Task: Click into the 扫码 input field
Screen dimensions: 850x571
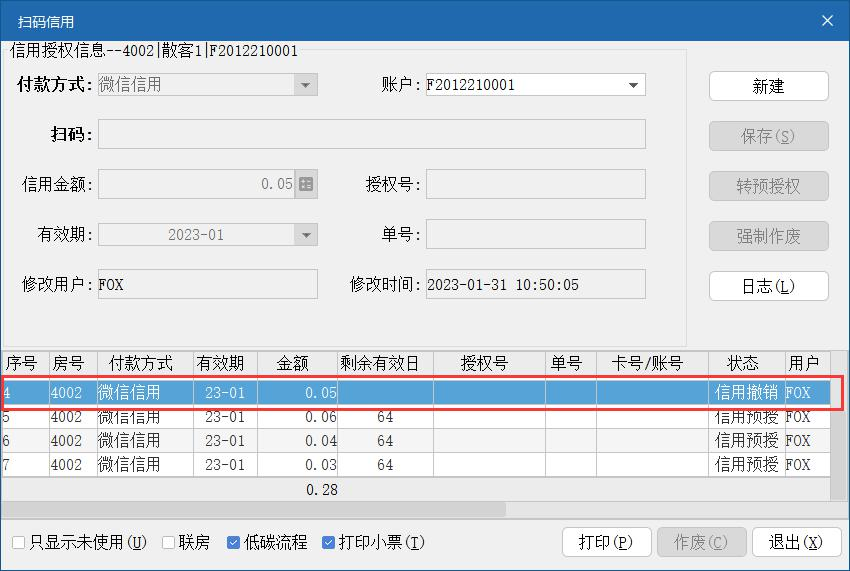Action: pos(372,134)
